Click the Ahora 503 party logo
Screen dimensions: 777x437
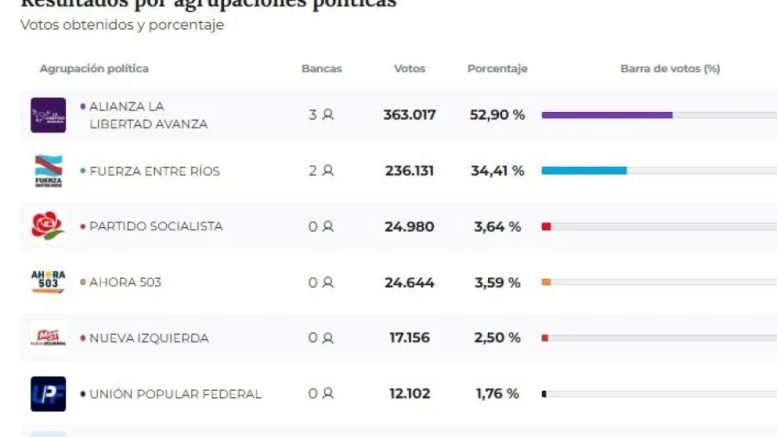tap(48, 282)
